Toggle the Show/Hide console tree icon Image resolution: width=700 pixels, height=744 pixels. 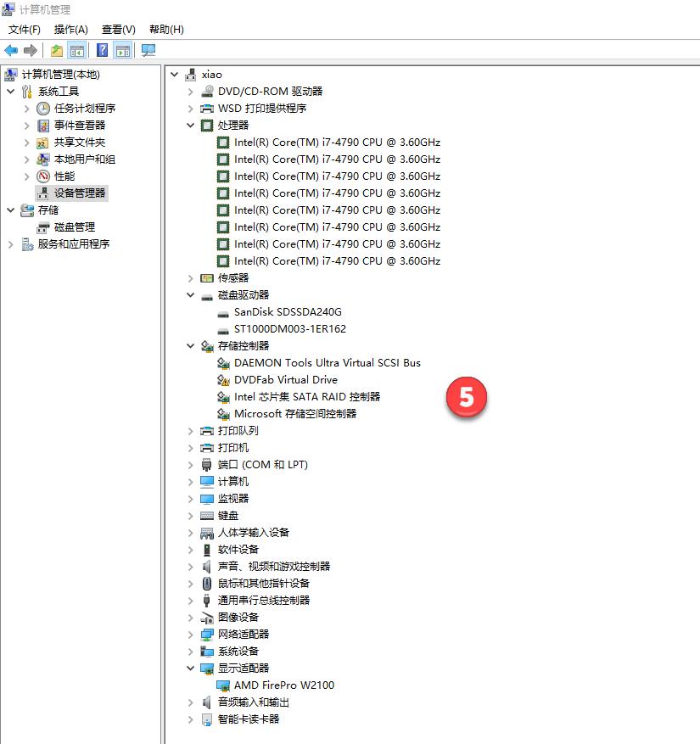tap(77, 50)
